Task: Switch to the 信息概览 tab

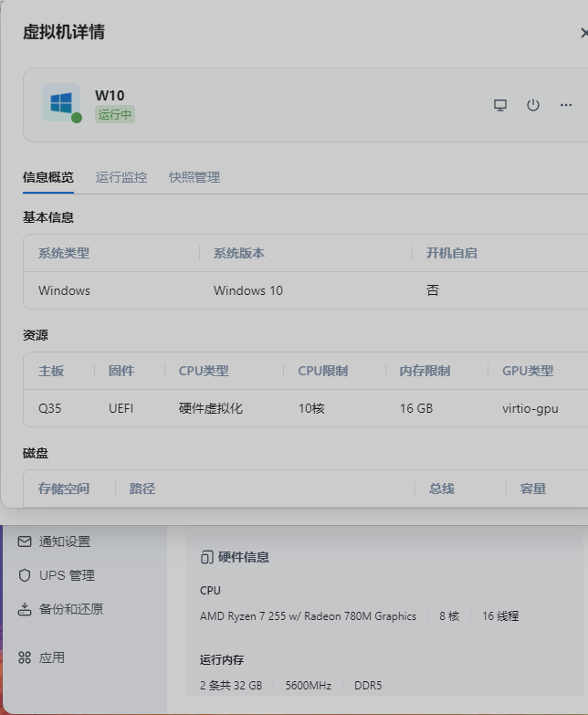Action: click(x=48, y=177)
